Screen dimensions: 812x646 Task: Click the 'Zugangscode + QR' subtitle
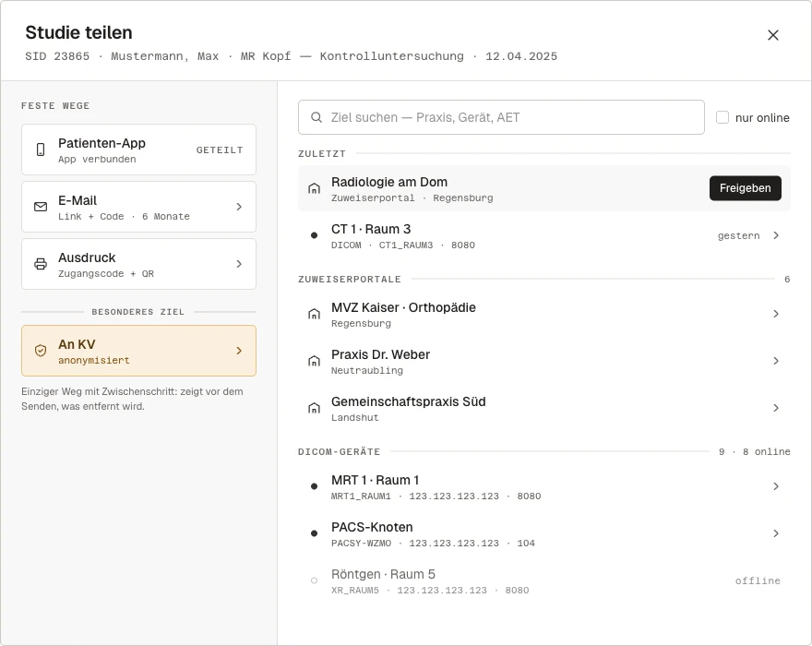click(x=105, y=273)
